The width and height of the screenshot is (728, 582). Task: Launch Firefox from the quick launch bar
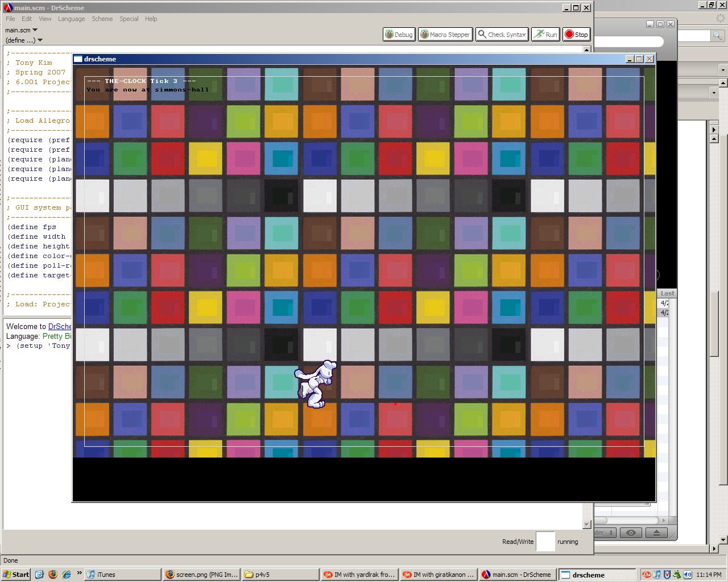(x=53, y=575)
